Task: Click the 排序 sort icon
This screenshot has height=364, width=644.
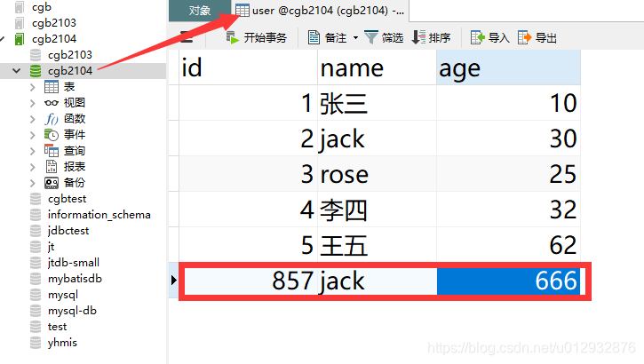Action: [418, 37]
